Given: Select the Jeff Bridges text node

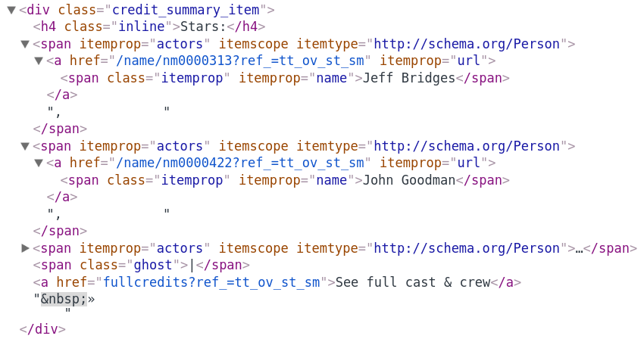Looking at the screenshot, I should tap(409, 78).
